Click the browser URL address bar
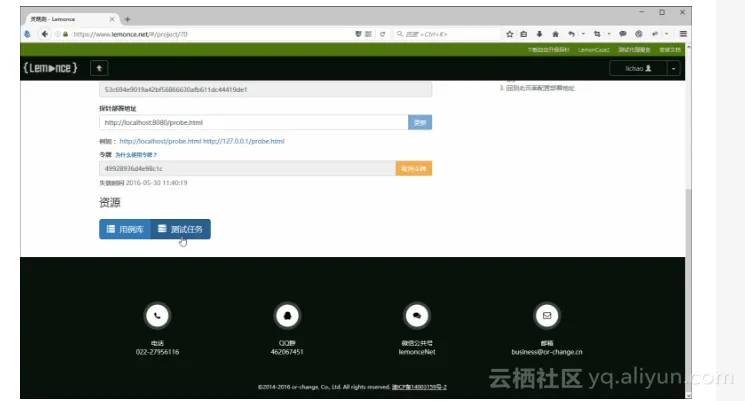The width and height of the screenshot is (745, 401). point(211,34)
